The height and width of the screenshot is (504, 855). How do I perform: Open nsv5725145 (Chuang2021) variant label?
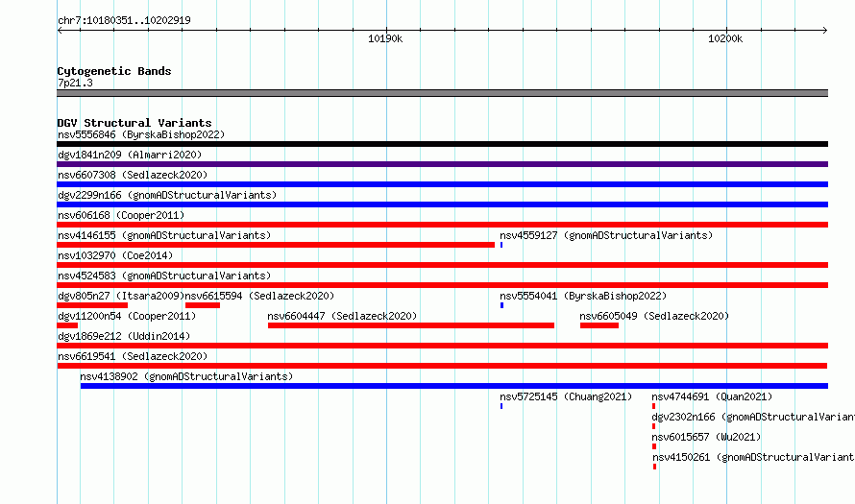pyautogui.click(x=566, y=396)
